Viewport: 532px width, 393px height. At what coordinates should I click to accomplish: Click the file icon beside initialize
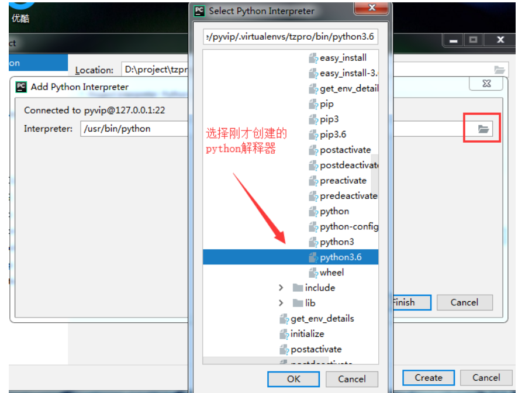[284, 334]
